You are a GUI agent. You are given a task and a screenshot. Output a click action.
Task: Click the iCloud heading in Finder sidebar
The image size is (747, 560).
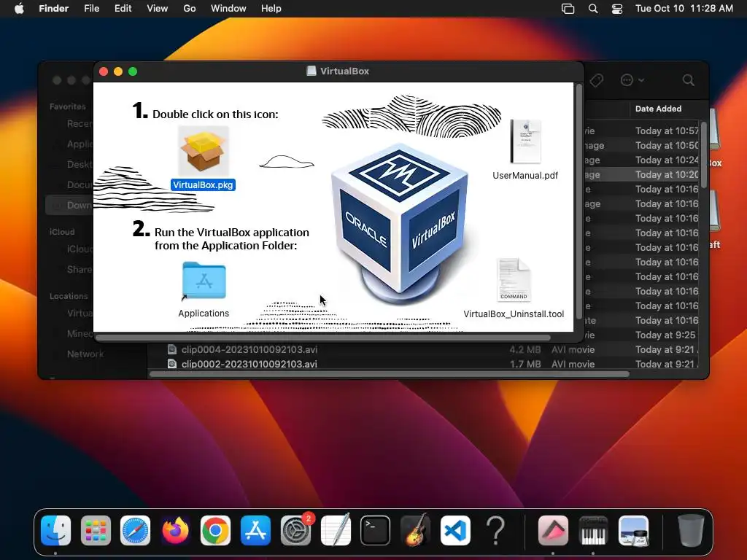(62, 232)
